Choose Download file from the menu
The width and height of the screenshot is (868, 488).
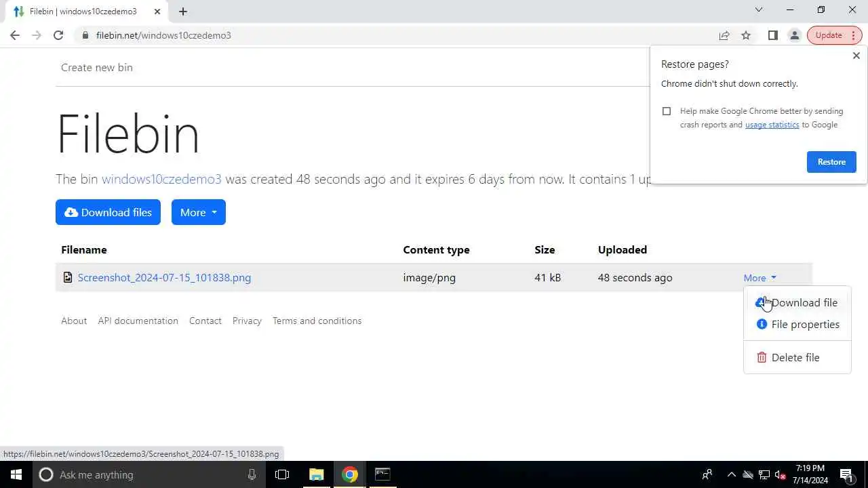pyautogui.click(x=797, y=302)
